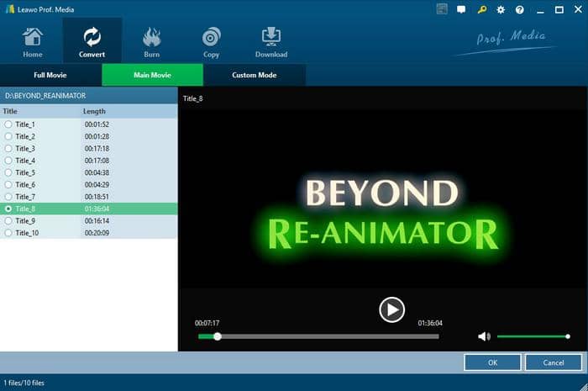Click the 00:01:28 length value
The width and height of the screenshot is (588, 391).
(97, 136)
